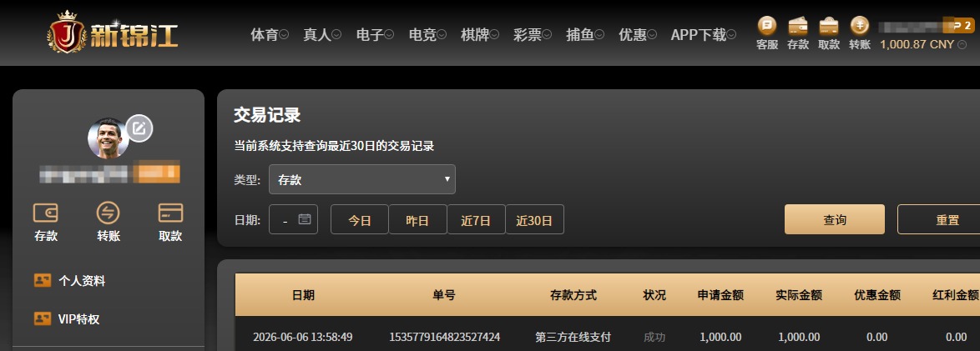Click the 存款方式 column header

click(573, 295)
